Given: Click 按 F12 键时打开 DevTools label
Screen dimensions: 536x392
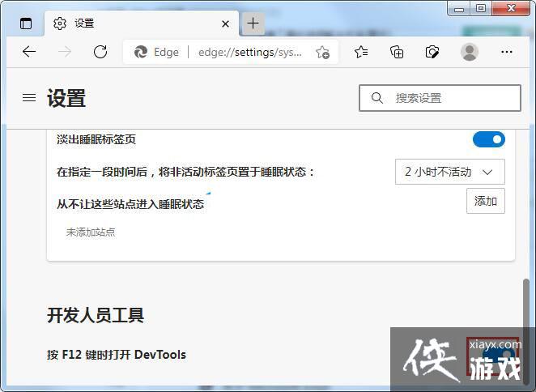Looking at the screenshot, I should (x=117, y=355).
